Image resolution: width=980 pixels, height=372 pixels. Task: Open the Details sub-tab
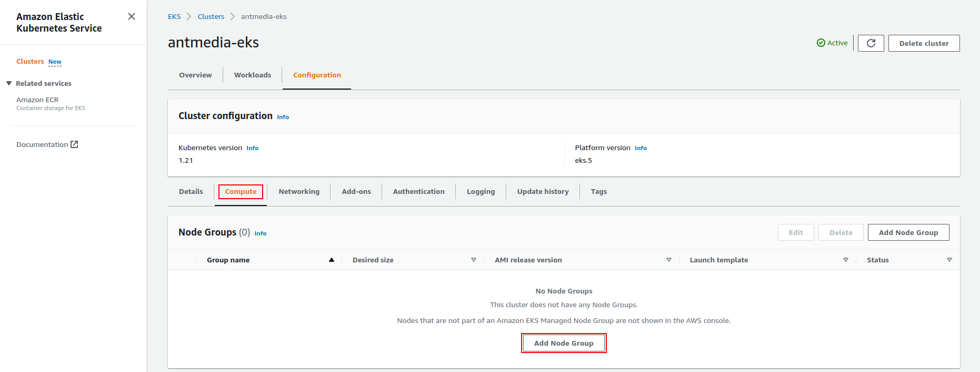(x=191, y=191)
